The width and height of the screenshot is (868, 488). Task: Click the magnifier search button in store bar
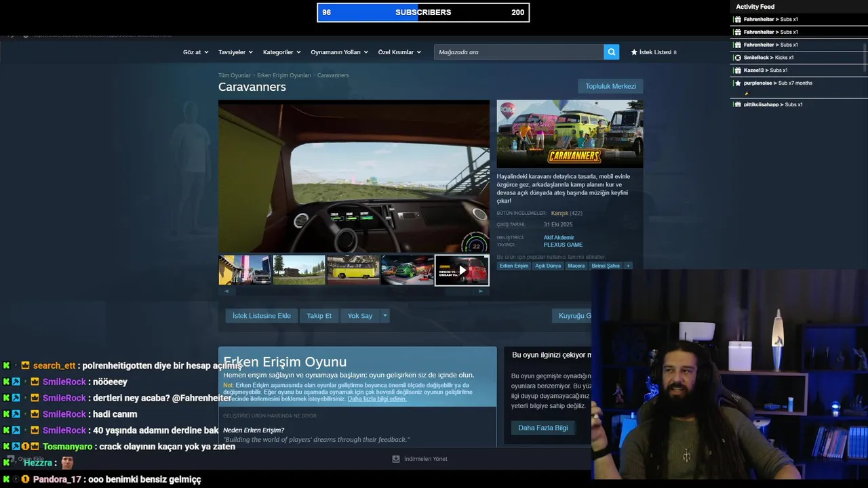coord(612,52)
